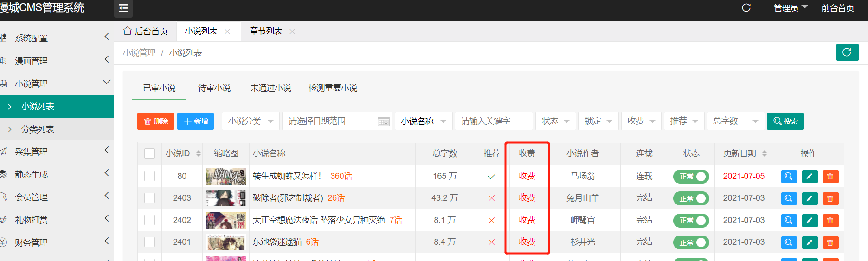
Task: Click the green 搜索 button
Action: pyautogui.click(x=785, y=121)
